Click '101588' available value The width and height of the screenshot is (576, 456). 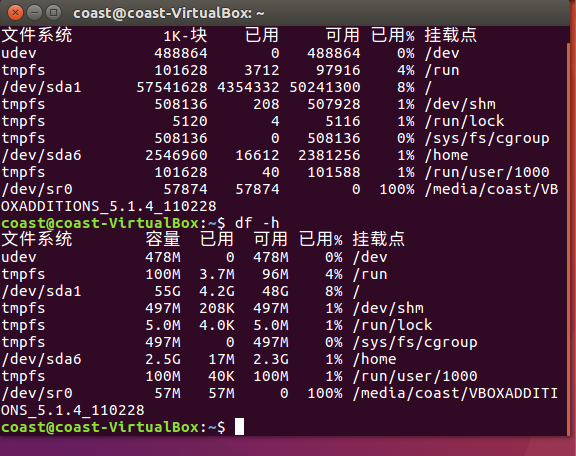coord(334,172)
